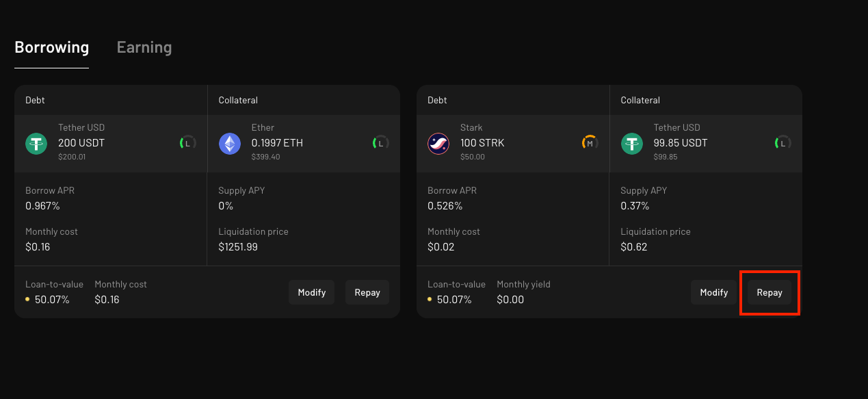
Task: Click the $0.62 liquidation price value
Action: pos(634,247)
